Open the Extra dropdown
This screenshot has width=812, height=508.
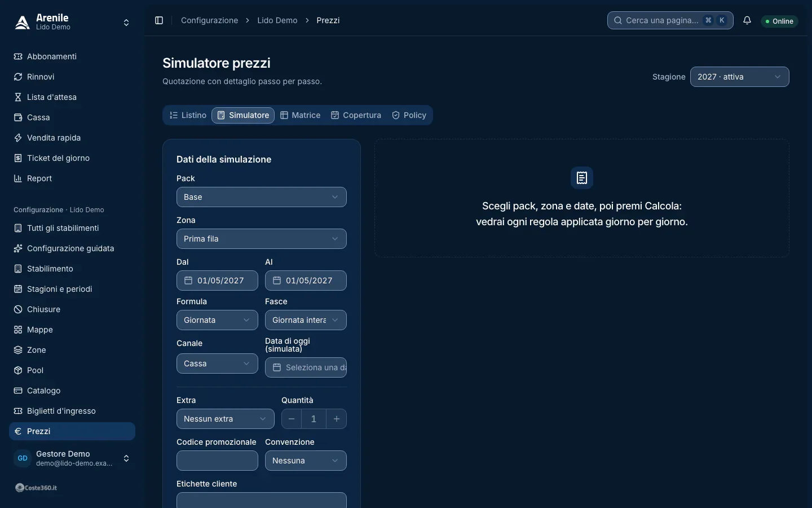pyautogui.click(x=226, y=419)
